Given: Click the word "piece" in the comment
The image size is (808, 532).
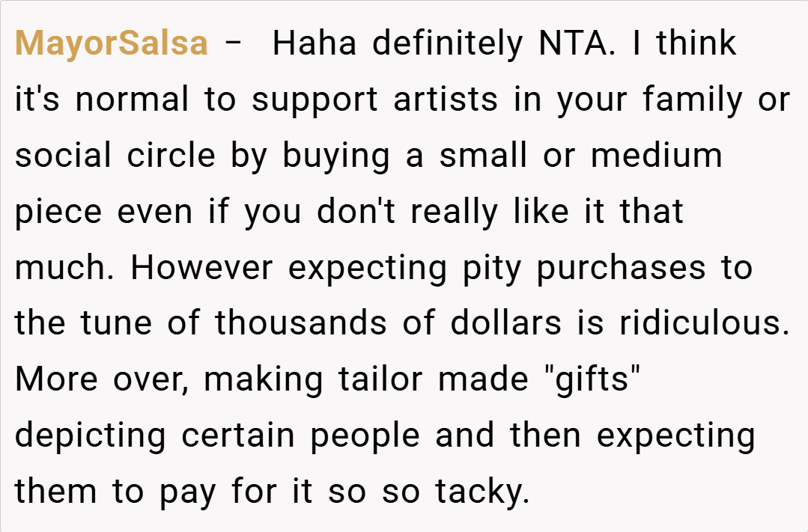Looking at the screenshot, I should point(59,213).
